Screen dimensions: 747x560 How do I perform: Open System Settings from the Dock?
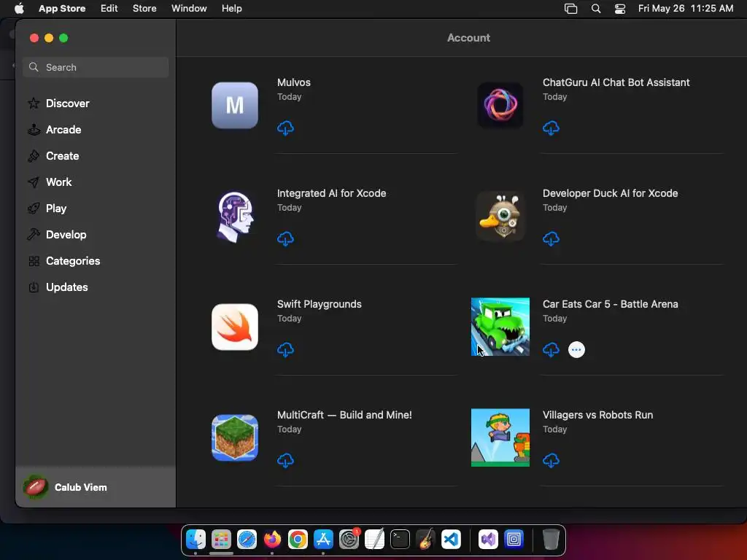click(x=349, y=540)
